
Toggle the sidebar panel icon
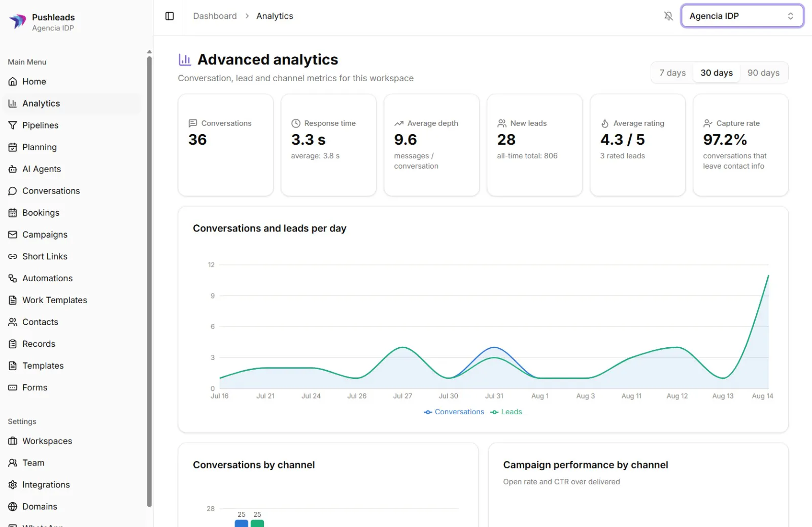pyautogui.click(x=170, y=16)
